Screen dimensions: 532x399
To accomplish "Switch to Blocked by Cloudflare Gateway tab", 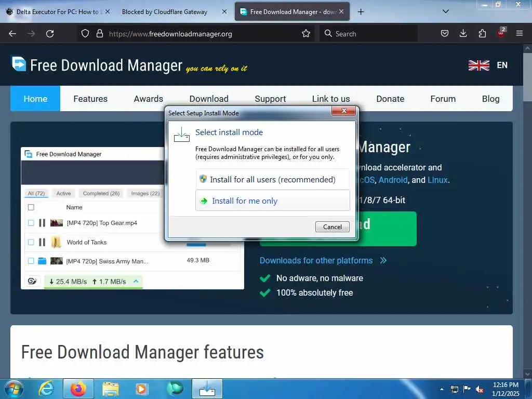I will click(165, 12).
